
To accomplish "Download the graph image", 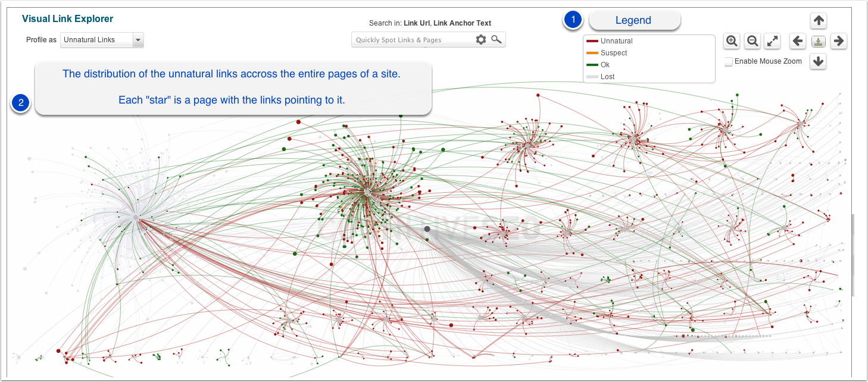I will [819, 41].
